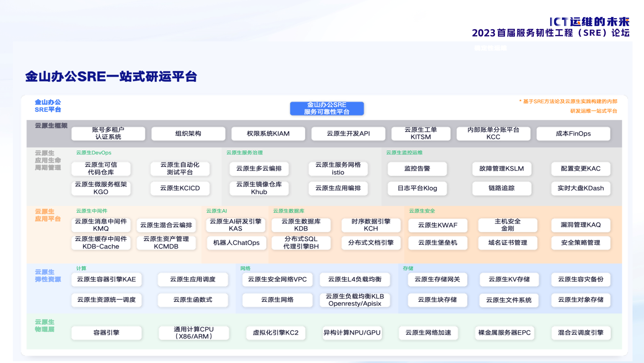Select the 云原生网络 box
The image size is (644, 363).
tap(277, 300)
